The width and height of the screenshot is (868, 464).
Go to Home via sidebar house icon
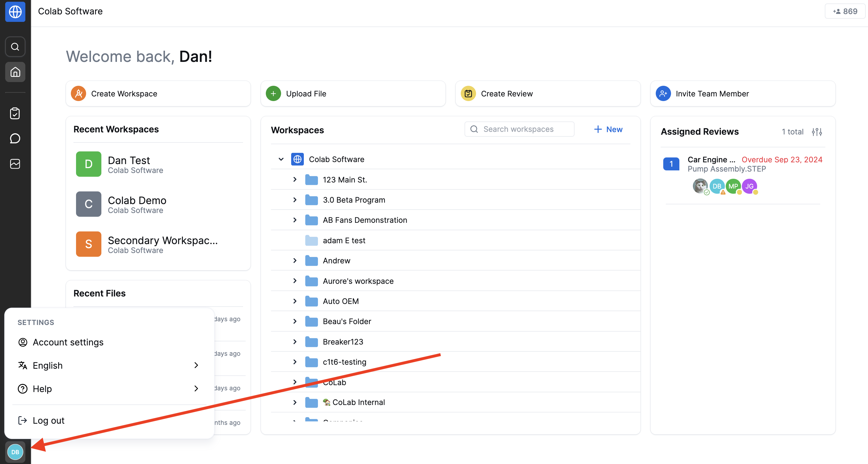(15, 72)
